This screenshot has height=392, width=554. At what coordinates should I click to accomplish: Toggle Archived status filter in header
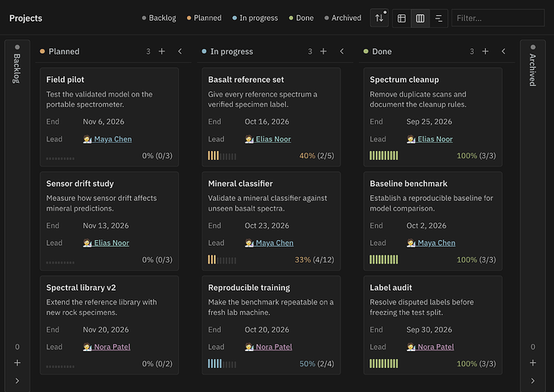[343, 18]
